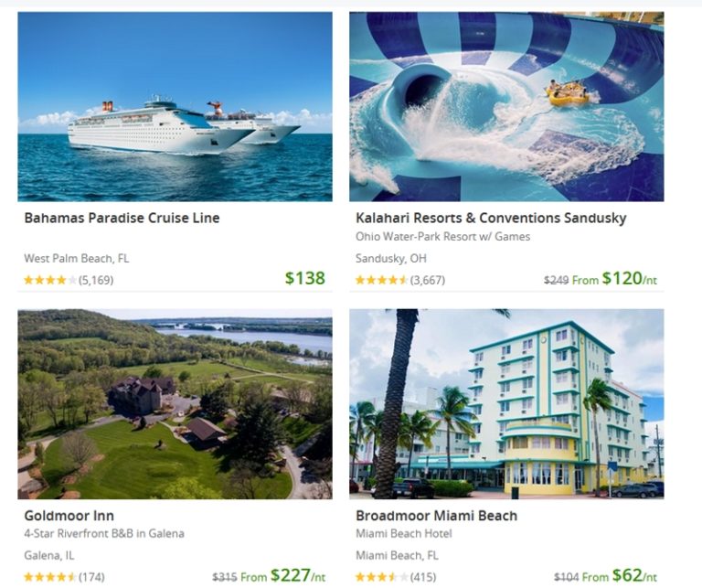The height and width of the screenshot is (588, 702).
Task: Click the $138 cruise price
Action: (305, 278)
